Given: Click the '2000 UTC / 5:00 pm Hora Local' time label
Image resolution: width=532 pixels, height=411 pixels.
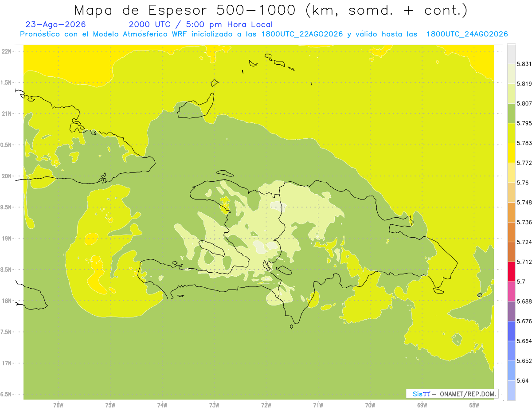Looking at the screenshot, I should 201,25.
